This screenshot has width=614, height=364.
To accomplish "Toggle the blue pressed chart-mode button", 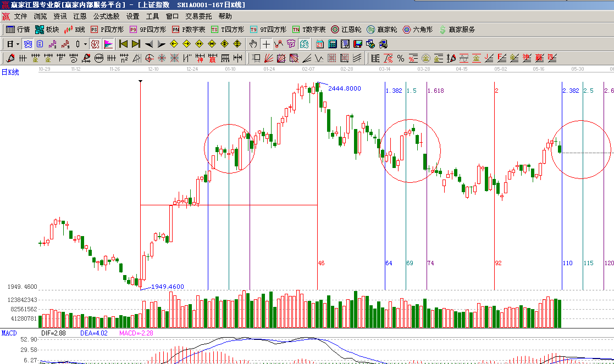I will pyautogui.click(x=27, y=44).
